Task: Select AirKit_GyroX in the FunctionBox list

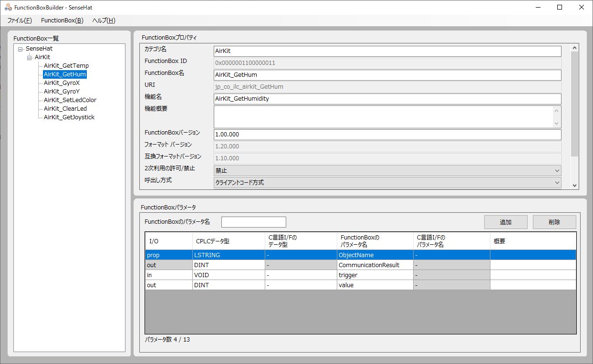Action: click(62, 83)
